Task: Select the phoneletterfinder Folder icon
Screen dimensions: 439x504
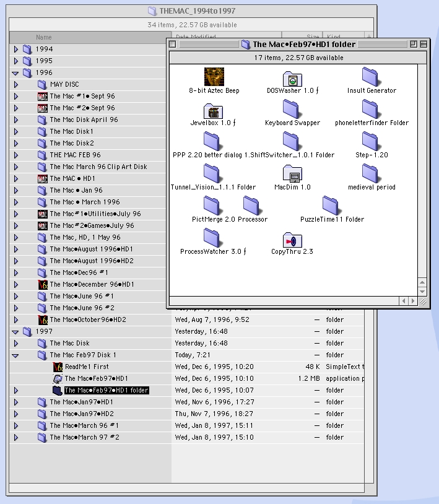Action: pos(370,108)
